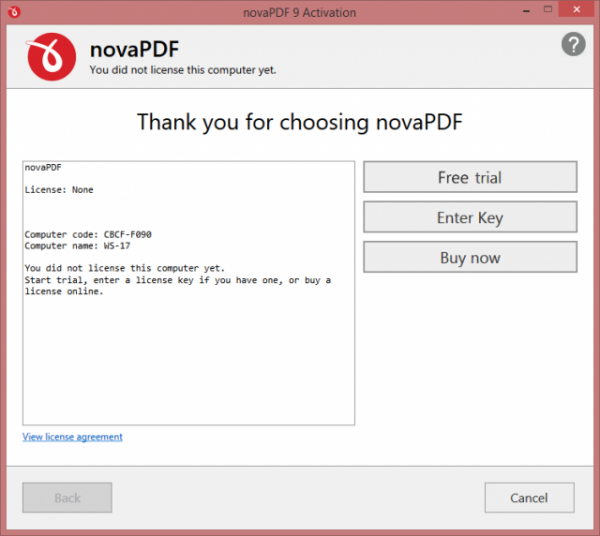Click the computer name WS-17 line
This screenshot has width=600, height=536.
coord(76,246)
